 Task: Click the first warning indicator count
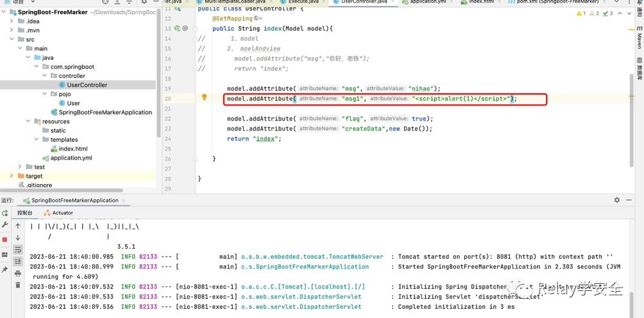click(x=581, y=14)
